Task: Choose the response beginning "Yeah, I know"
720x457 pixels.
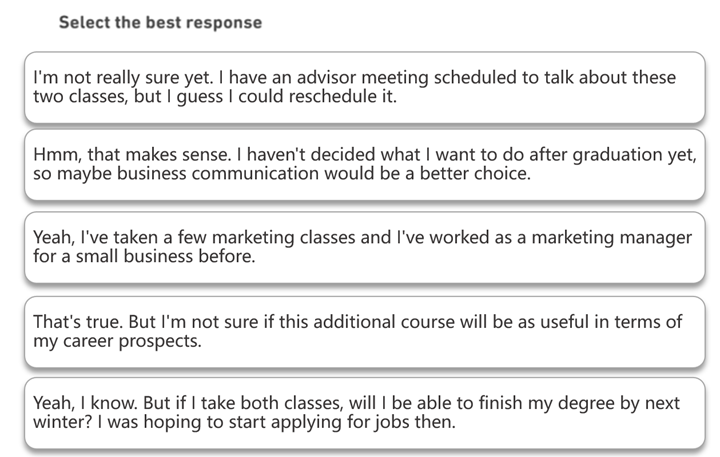Action: (365, 413)
